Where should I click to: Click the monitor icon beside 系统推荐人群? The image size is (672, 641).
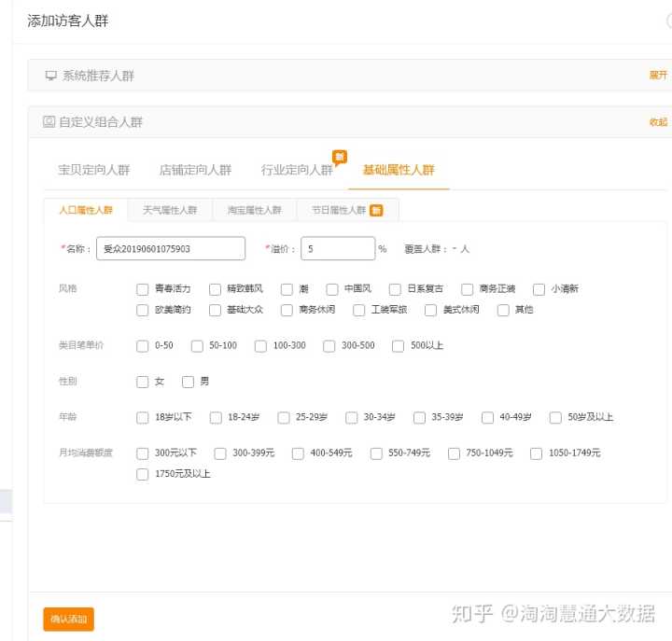[x=50, y=76]
